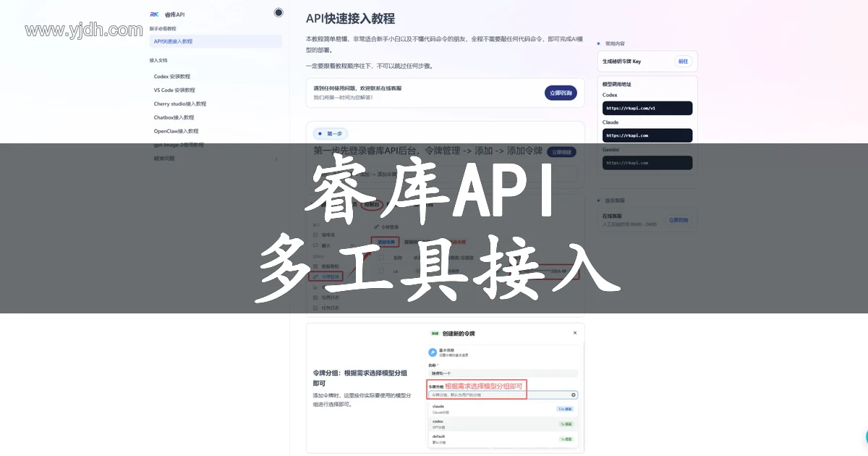Open the VS Code 安装教程 sidebar page
The height and width of the screenshot is (456, 868).
point(174,90)
